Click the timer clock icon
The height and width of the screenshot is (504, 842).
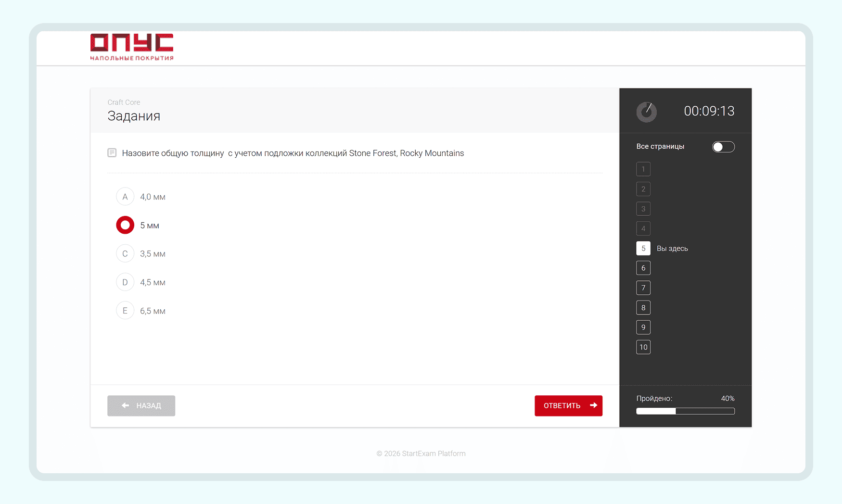coord(647,112)
